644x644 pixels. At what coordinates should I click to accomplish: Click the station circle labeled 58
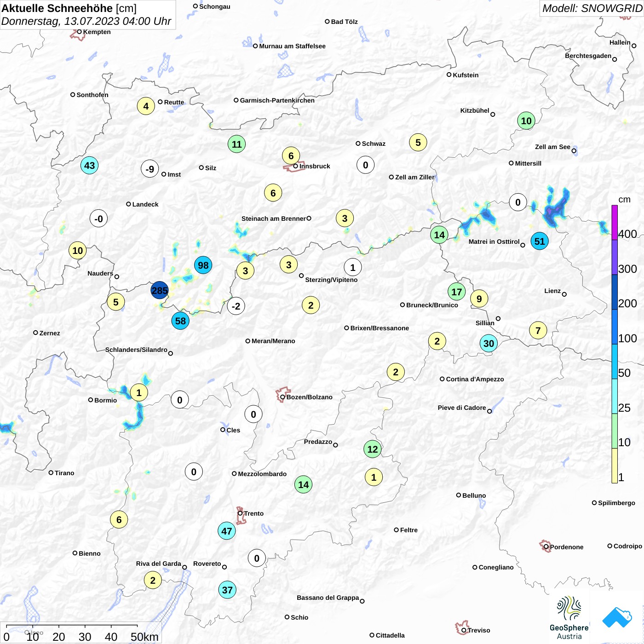(x=180, y=321)
